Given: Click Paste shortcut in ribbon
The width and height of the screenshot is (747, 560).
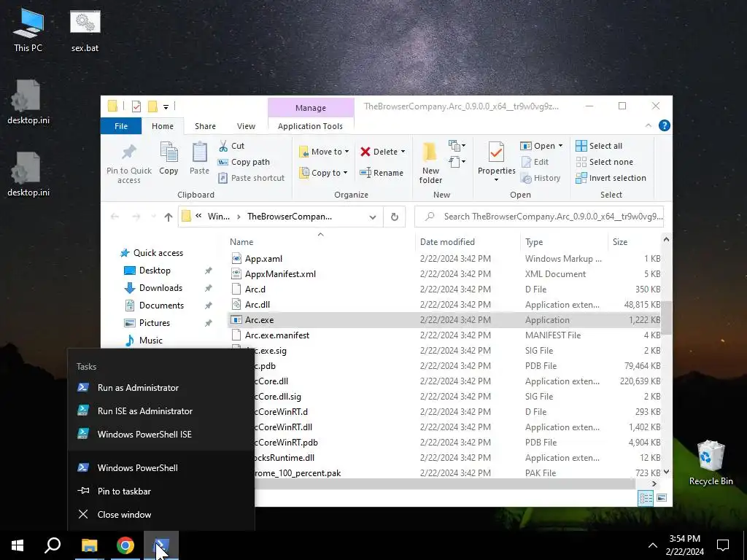Looking at the screenshot, I should coord(251,178).
